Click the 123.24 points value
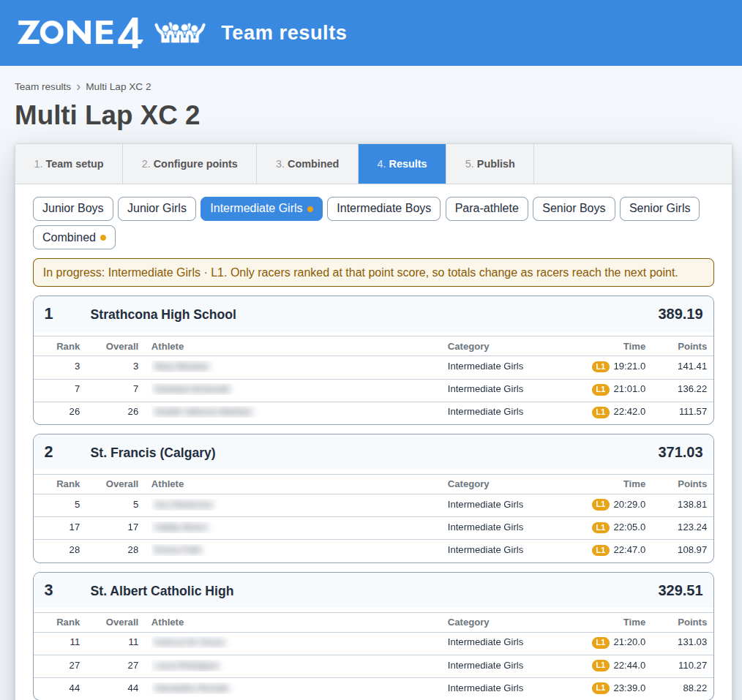This screenshot has height=700, width=742. pyautogui.click(x=692, y=527)
